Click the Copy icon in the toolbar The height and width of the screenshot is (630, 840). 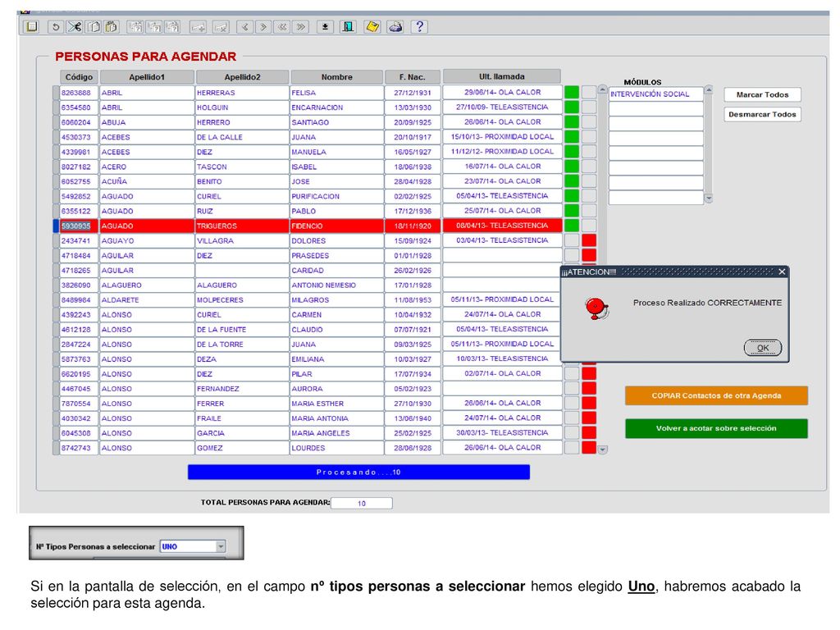[94, 26]
